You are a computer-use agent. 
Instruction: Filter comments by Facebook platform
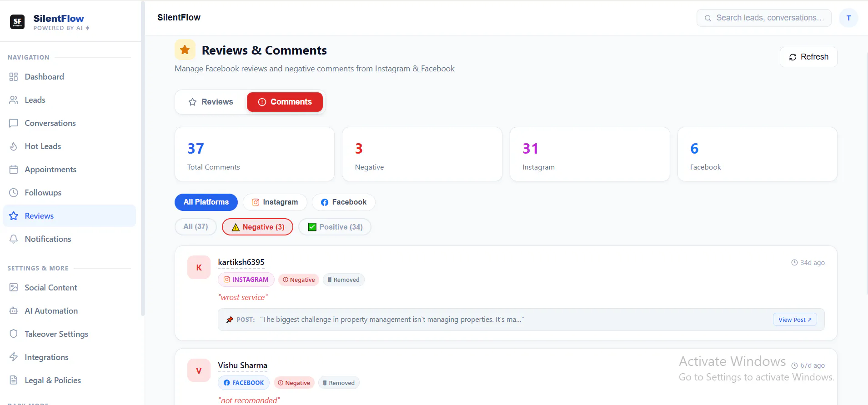tap(344, 202)
